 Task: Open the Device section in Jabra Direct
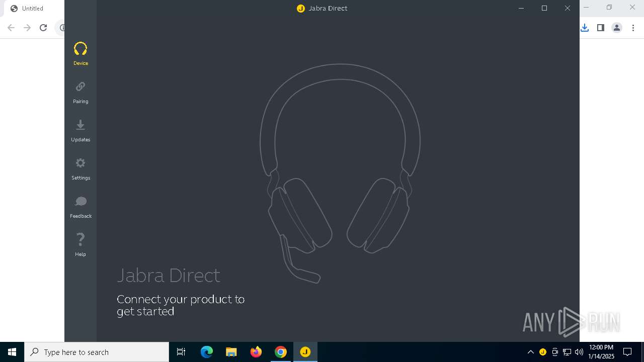click(x=80, y=54)
